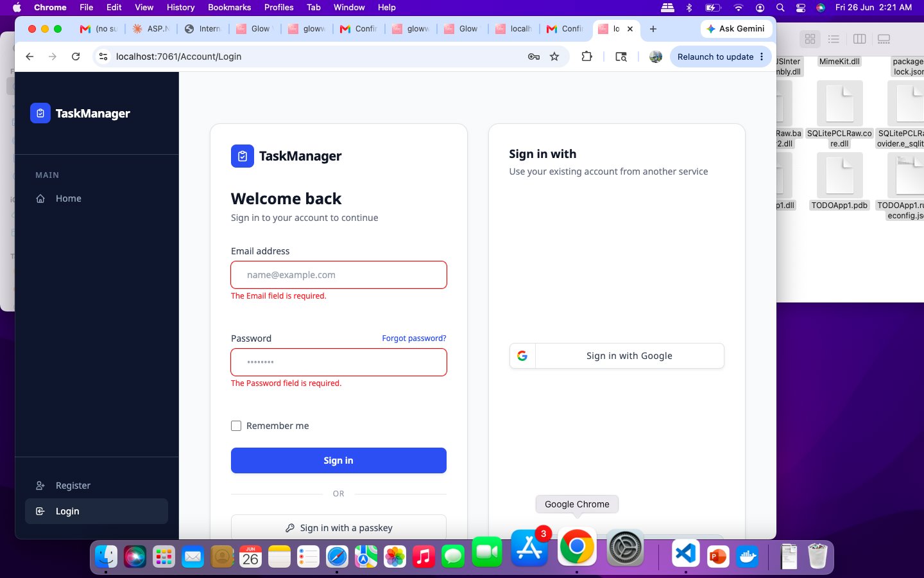Select MimeKit.dll in the Finder window
Screen dimensions: 924x578
839,62
